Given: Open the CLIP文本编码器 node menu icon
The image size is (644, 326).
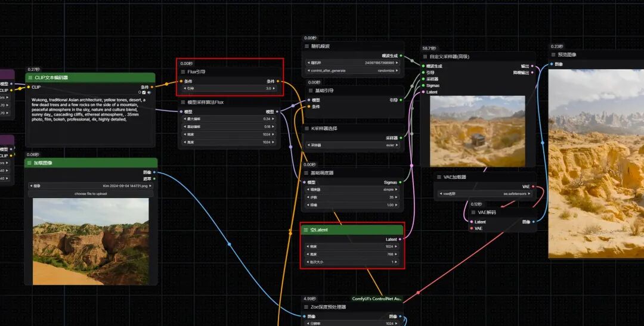Looking at the screenshot, I should tap(30, 77).
